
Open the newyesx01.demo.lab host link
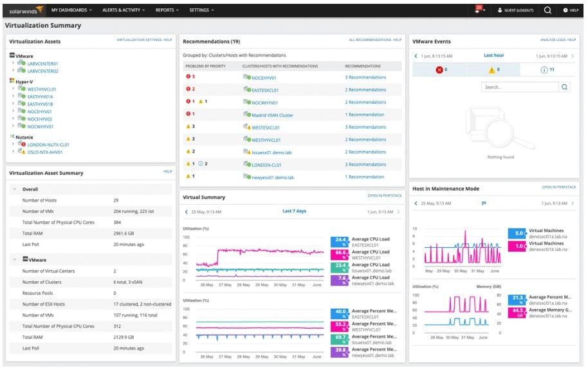[x=273, y=178]
